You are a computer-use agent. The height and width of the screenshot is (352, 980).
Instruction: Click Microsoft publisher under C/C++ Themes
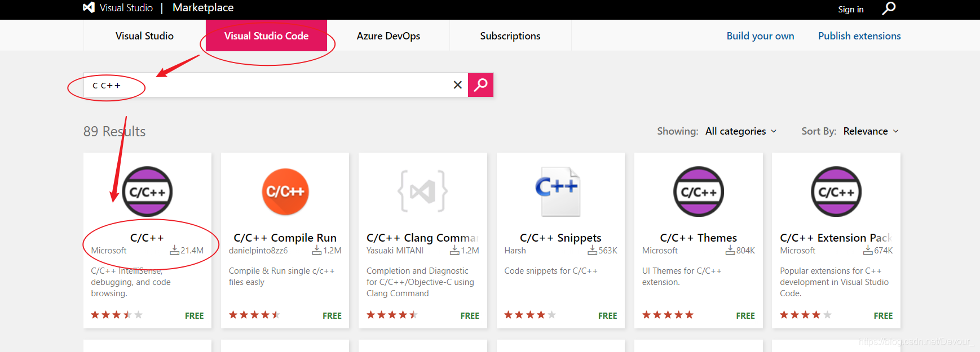pyautogui.click(x=660, y=250)
